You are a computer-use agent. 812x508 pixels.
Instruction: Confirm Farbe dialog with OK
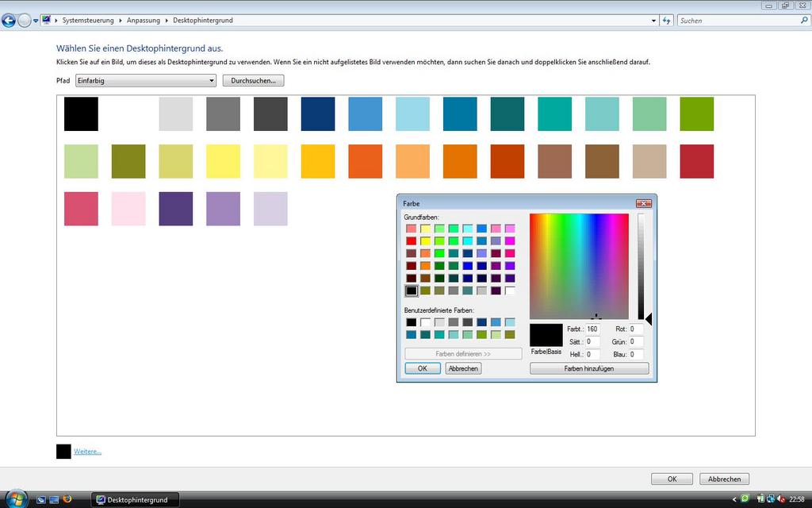coord(423,368)
